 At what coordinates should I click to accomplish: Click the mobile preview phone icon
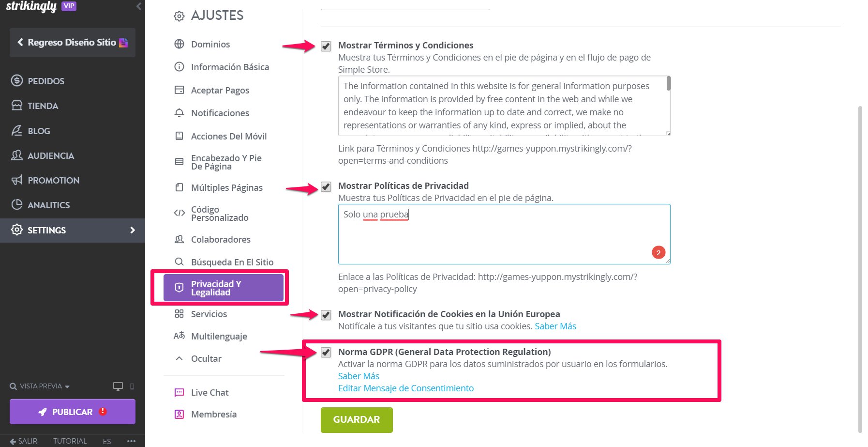pos(132,386)
